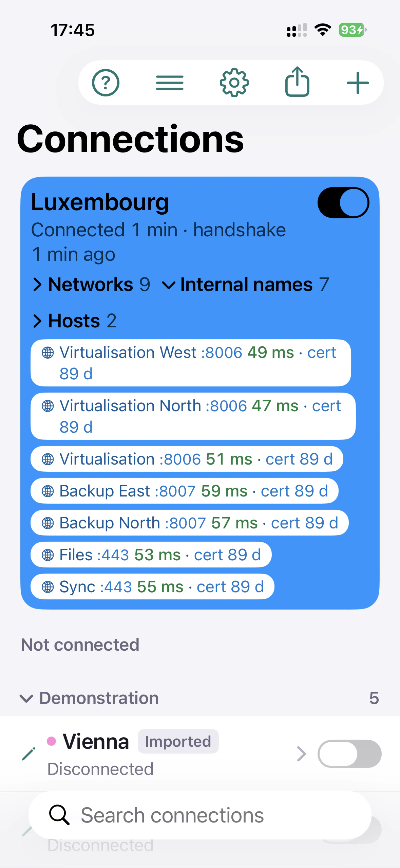Select the Luxembourg connection title
The width and height of the screenshot is (400, 868).
click(100, 203)
